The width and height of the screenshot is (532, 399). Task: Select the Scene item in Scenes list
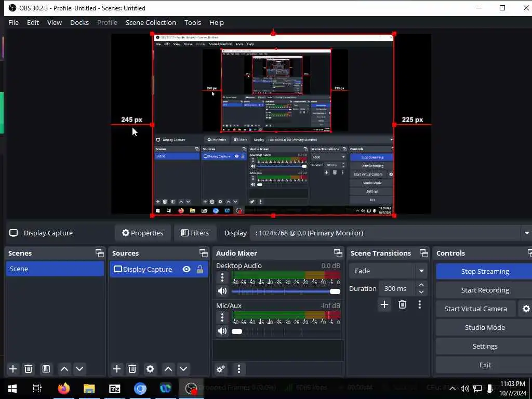pyautogui.click(x=55, y=269)
